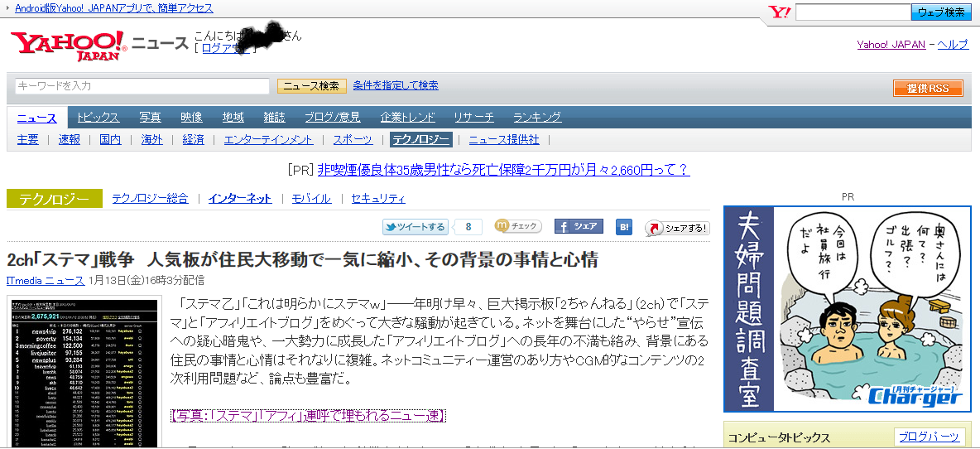Open the article's 2ch board ranking thumbnail
Viewport: 980px width, 449px height.
point(84,374)
